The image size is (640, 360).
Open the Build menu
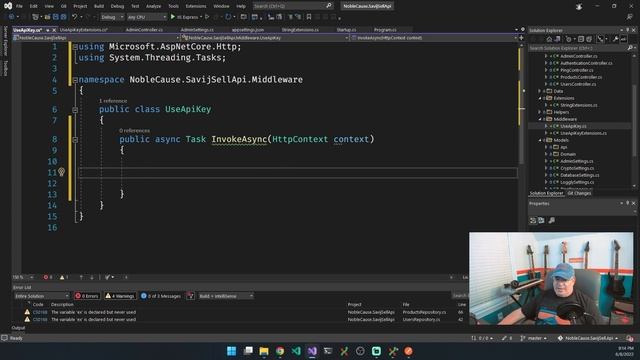point(99,6)
